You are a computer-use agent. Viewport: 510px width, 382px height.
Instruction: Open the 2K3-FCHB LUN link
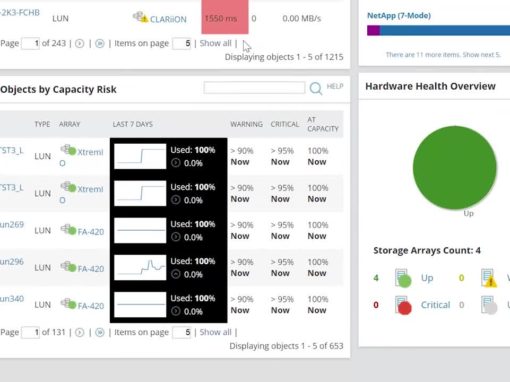[20, 13]
